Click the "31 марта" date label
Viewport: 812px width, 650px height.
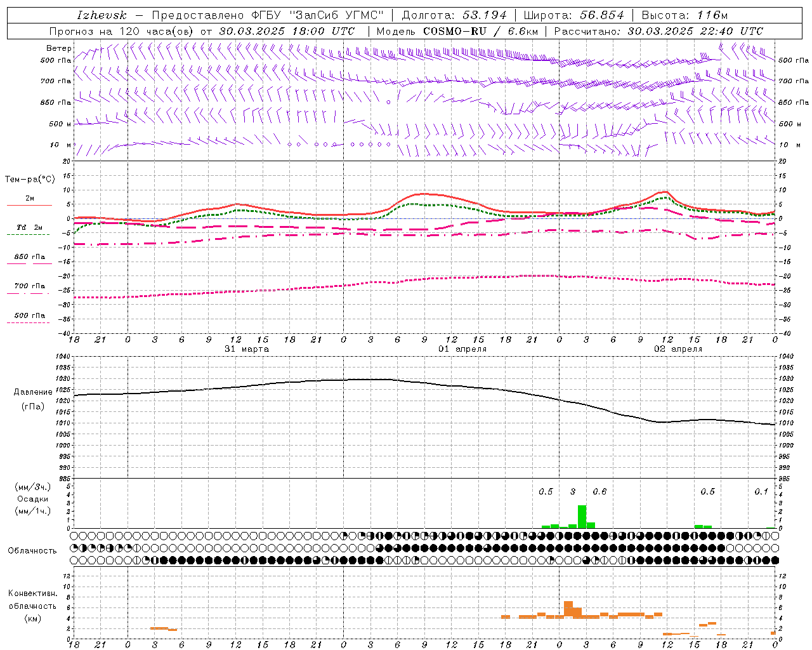pyautogui.click(x=247, y=349)
